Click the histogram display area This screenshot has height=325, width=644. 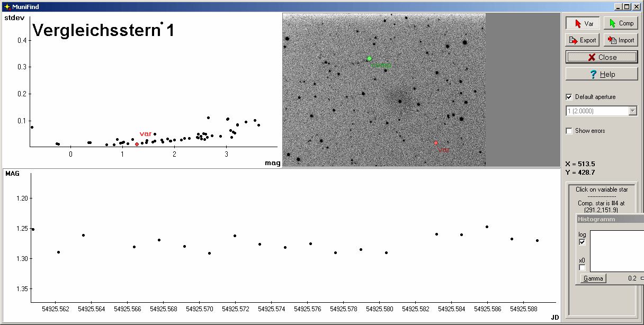pyautogui.click(x=617, y=251)
